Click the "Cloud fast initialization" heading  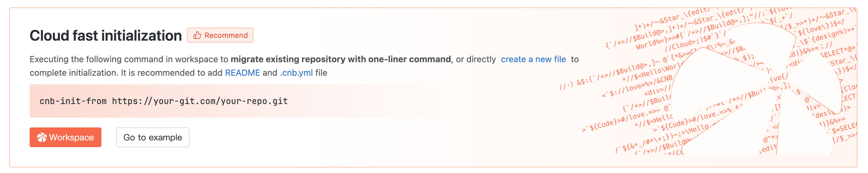105,36
